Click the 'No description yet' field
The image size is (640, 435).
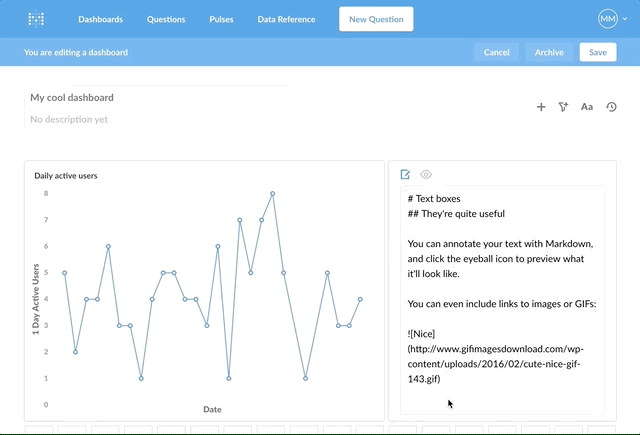click(69, 120)
